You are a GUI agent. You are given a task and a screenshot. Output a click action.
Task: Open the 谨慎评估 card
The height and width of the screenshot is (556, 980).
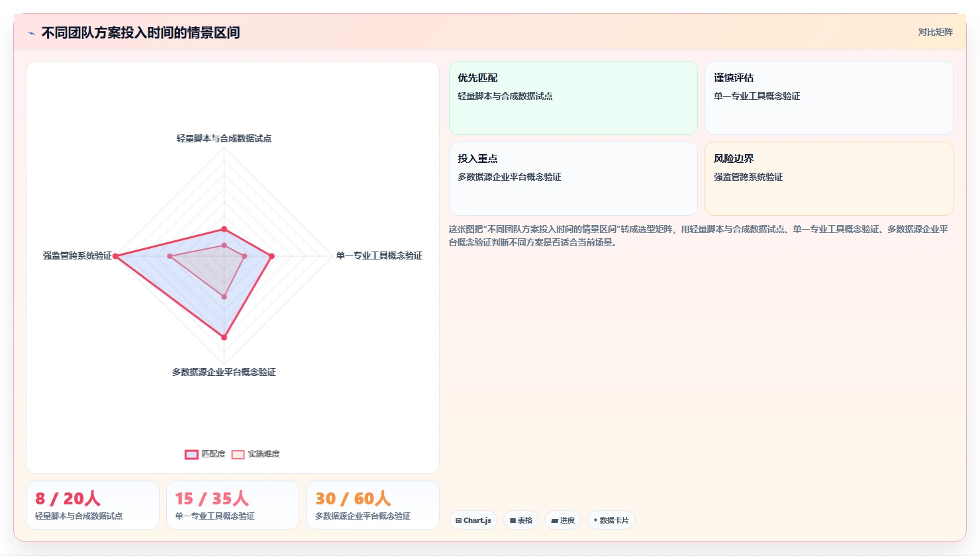(x=829, y=98)
